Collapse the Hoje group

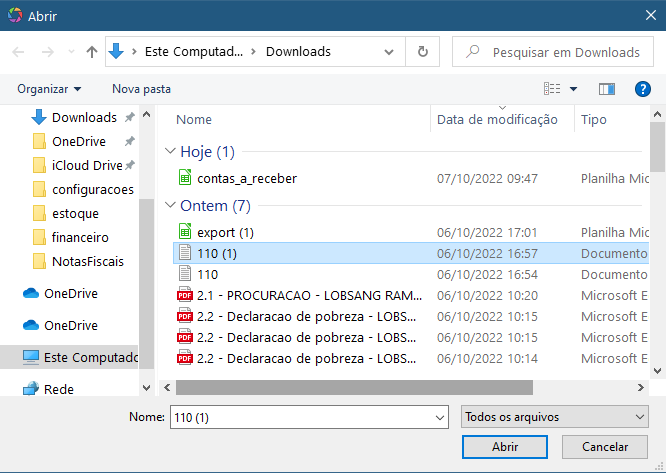click(x=207, y=152)
